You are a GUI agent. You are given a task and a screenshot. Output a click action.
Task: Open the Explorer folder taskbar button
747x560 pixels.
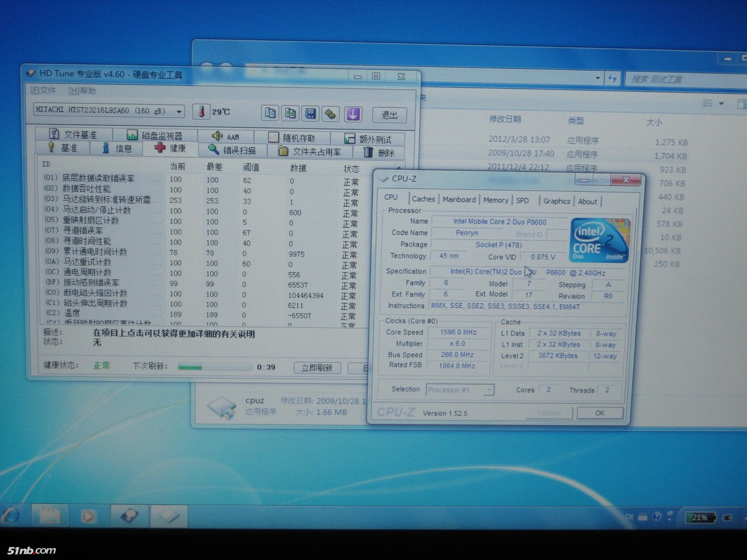[50, 516]
